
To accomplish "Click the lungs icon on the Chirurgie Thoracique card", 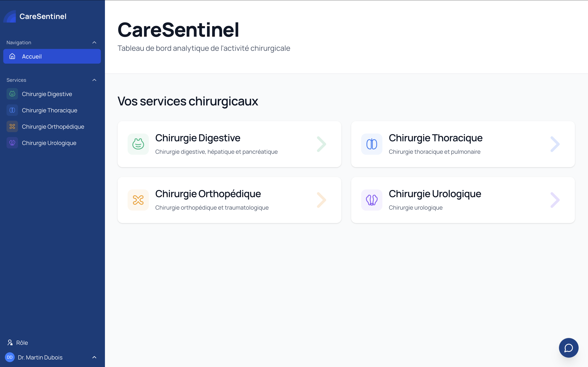I will pyautogui.click(x=371, y=144).
